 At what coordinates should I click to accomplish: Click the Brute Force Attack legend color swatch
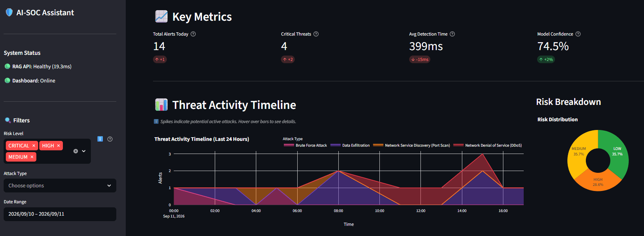point(289,145)
